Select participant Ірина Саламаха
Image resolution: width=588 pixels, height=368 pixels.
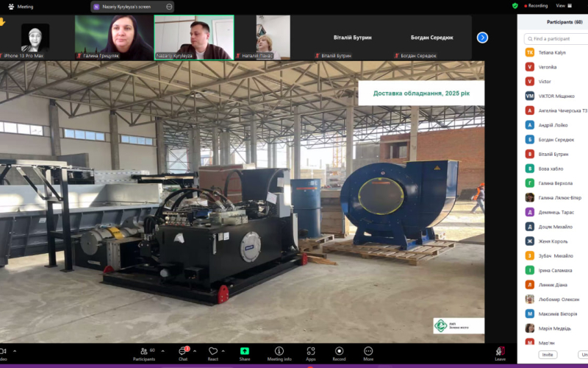pyautogui.click(x=556, y=270)
